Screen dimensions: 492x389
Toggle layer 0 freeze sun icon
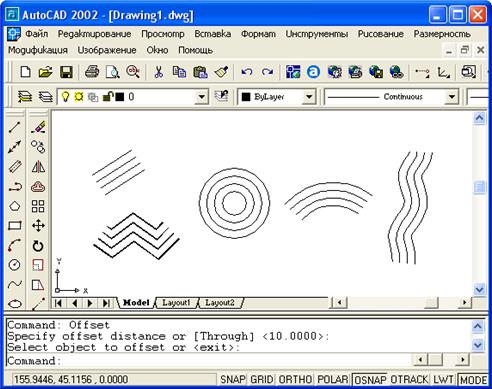click(x=79, y=97)
